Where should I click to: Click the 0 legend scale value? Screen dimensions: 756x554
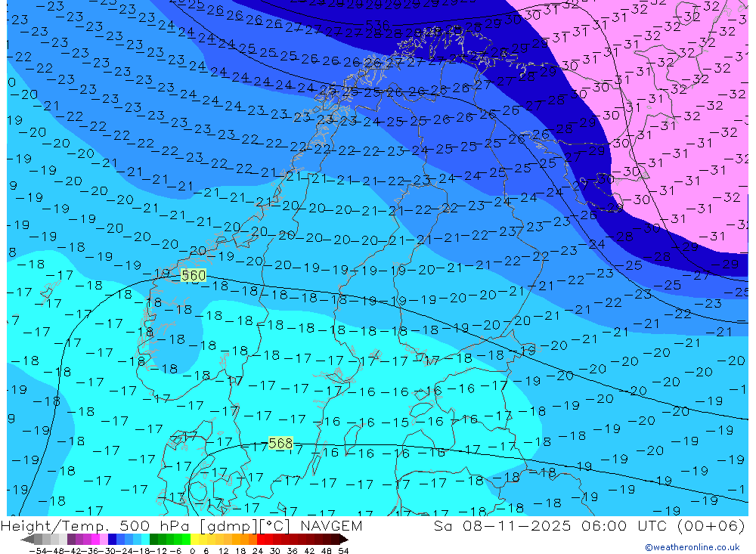[192, 551]
